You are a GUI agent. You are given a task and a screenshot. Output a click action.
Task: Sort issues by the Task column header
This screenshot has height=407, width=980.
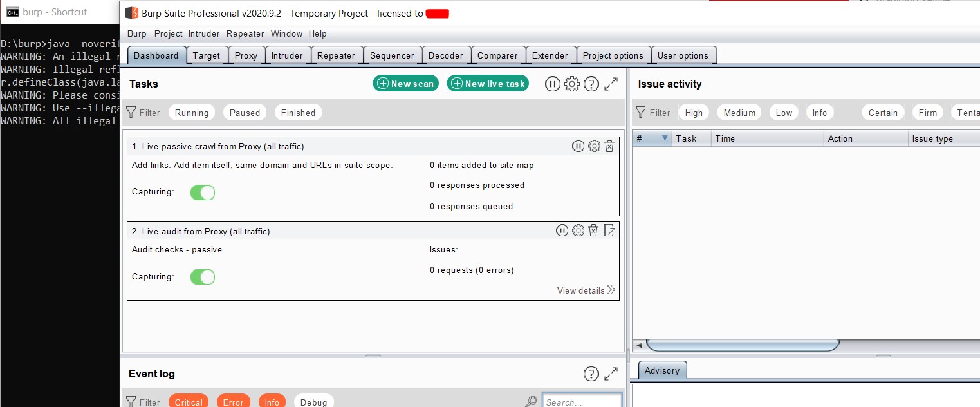pyautogui.click(x=691, y=138)
